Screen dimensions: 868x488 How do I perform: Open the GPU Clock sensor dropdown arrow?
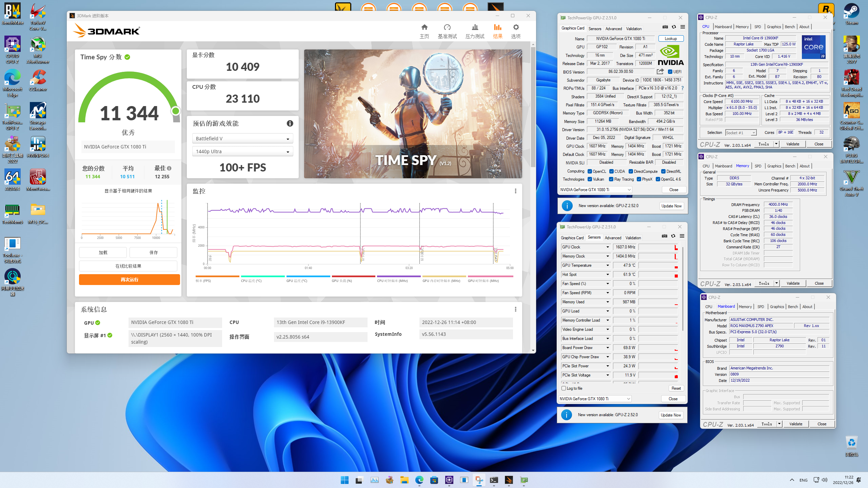[x=608, y=247]
